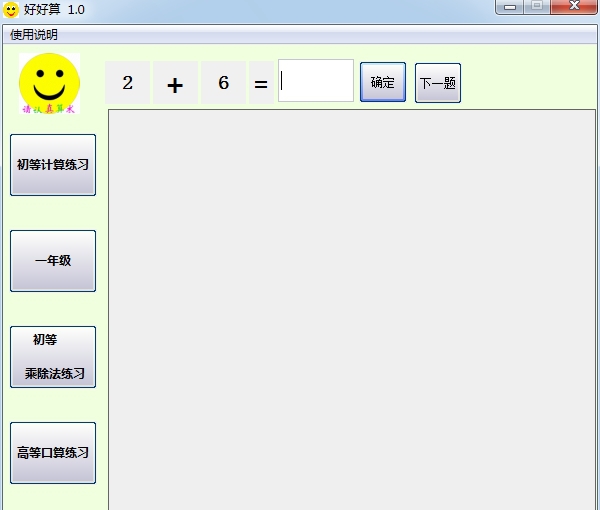Screen dimensions: 600x510
Task: Go to next question with 下一题
Action: (x=438, y=83)
